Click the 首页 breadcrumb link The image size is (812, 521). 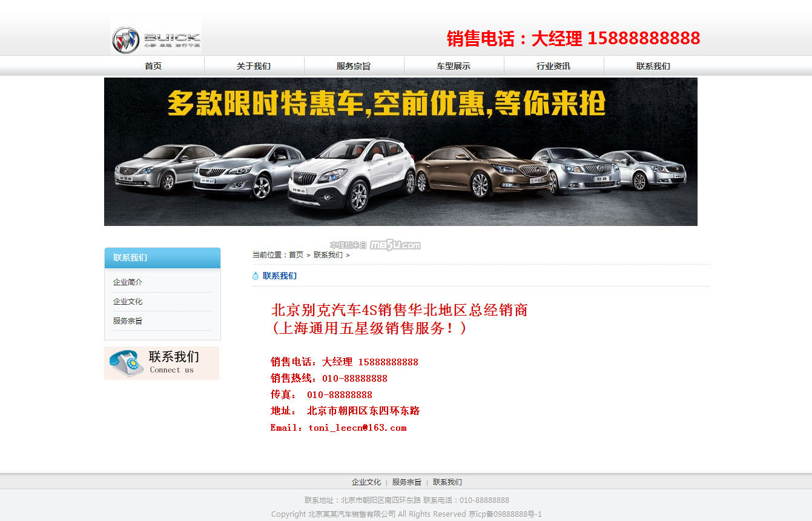296,255
